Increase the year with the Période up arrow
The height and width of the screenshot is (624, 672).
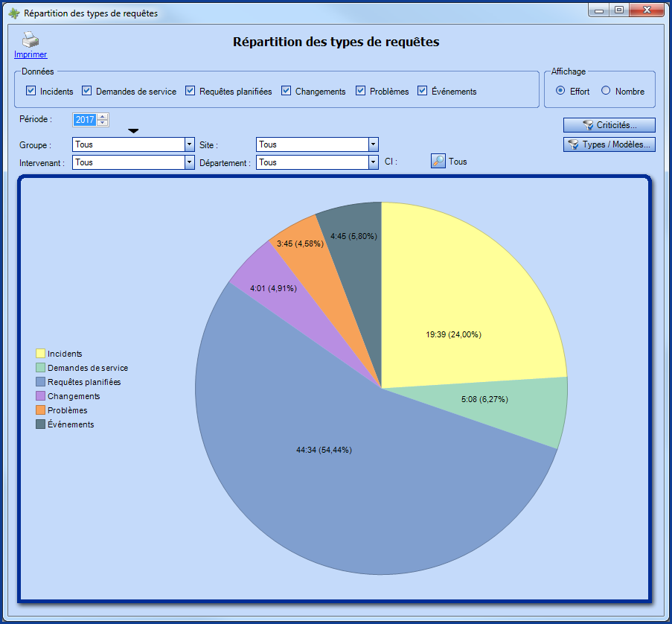click(x=101, y=116)
